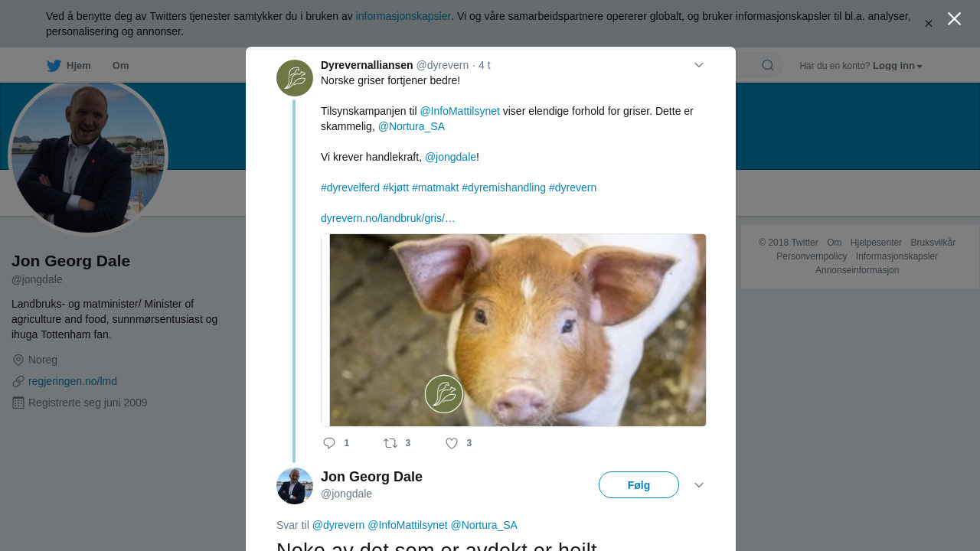Click the retweet icon under the pig photo
This screenshot has height=551, width=980.
(390, 443)
